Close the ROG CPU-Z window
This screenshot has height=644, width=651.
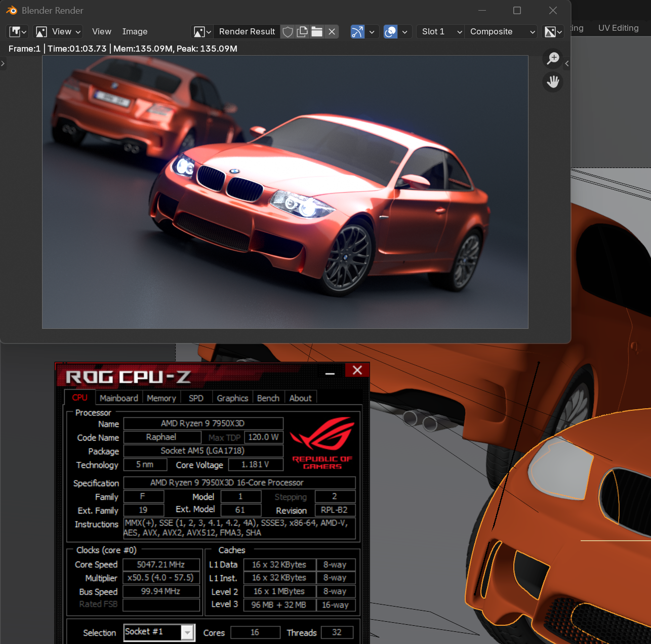click(x=357, y=370)
